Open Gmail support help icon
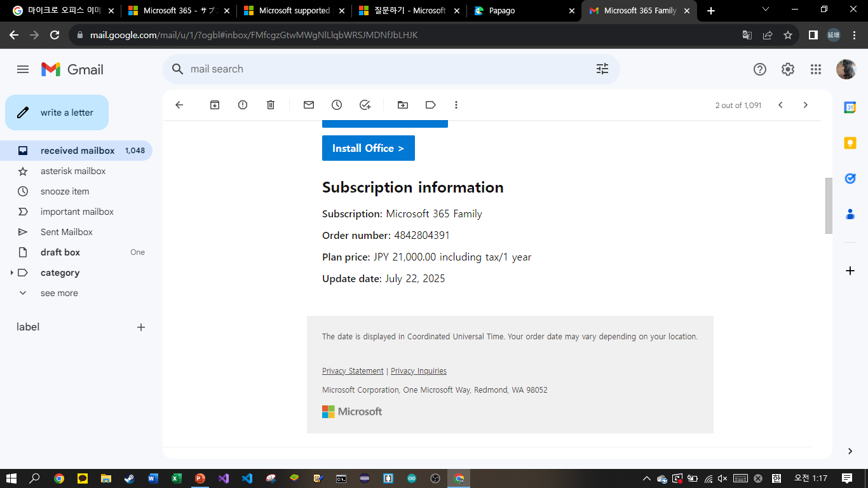The height and width of the screenshot is (488, 868). click(x=760, y=69)
